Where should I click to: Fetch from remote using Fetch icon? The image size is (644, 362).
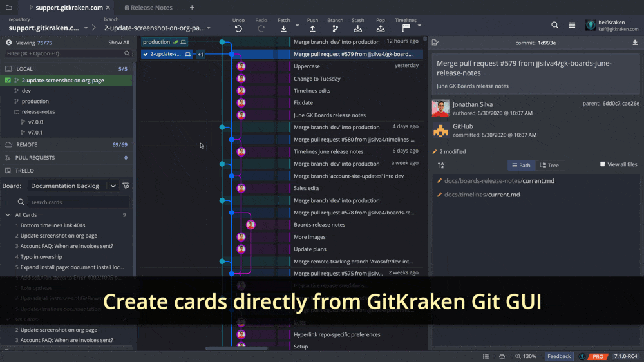(283, 28)
